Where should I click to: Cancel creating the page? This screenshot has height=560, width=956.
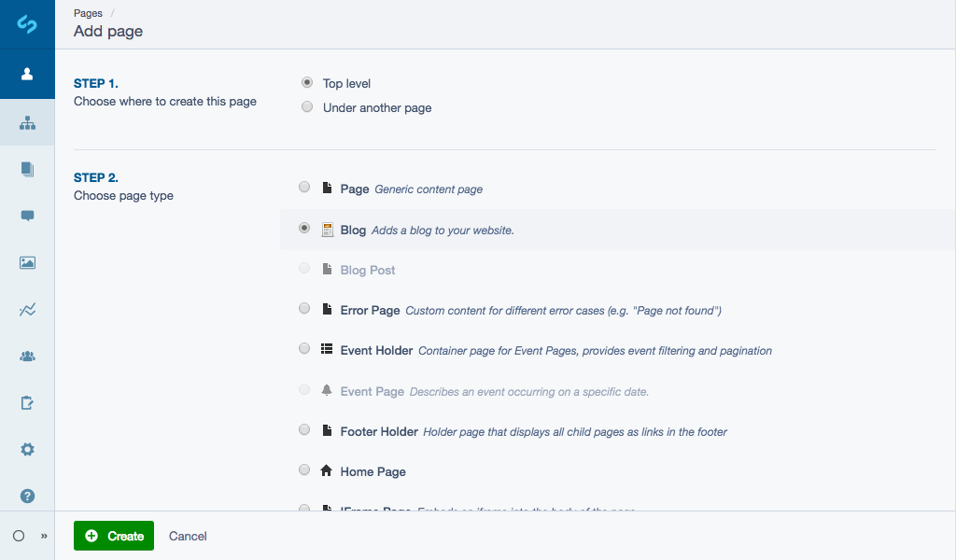(x=187, y=536)
